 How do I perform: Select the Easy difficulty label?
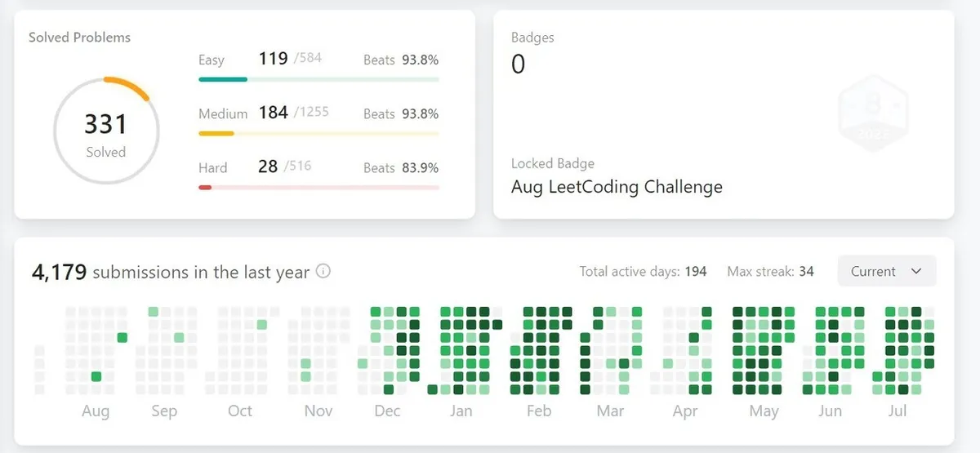pyautogui.click(x=212, y=60)
